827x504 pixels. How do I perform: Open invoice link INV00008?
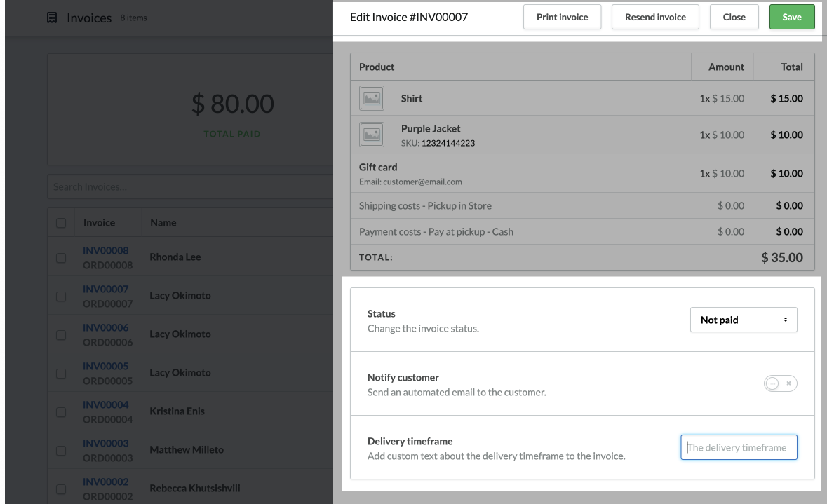[x=106, y=251]
